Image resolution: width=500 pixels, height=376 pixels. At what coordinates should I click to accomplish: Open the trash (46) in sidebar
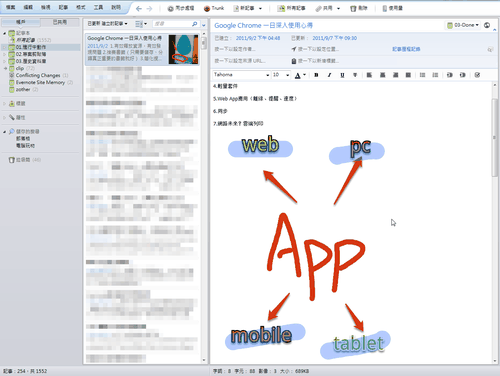[x=25, y=160]
